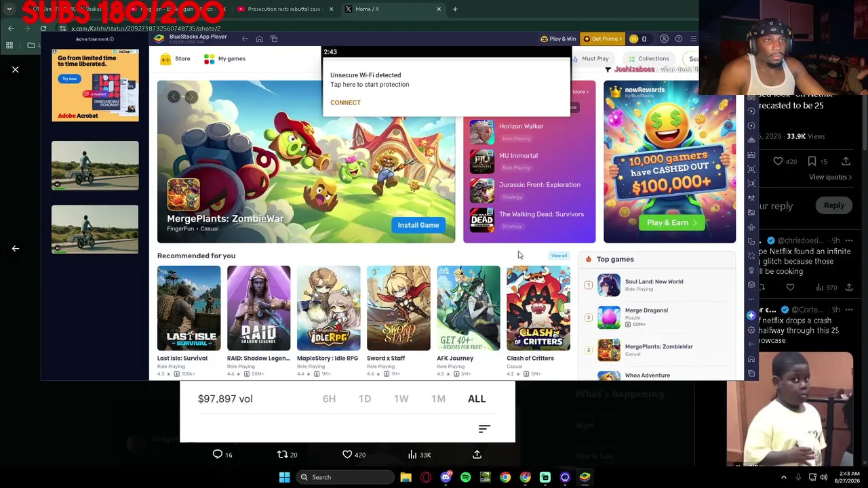Show hidden system tray icons
Viewport: 868px width, 488px height.
click(x=784, y=477)
